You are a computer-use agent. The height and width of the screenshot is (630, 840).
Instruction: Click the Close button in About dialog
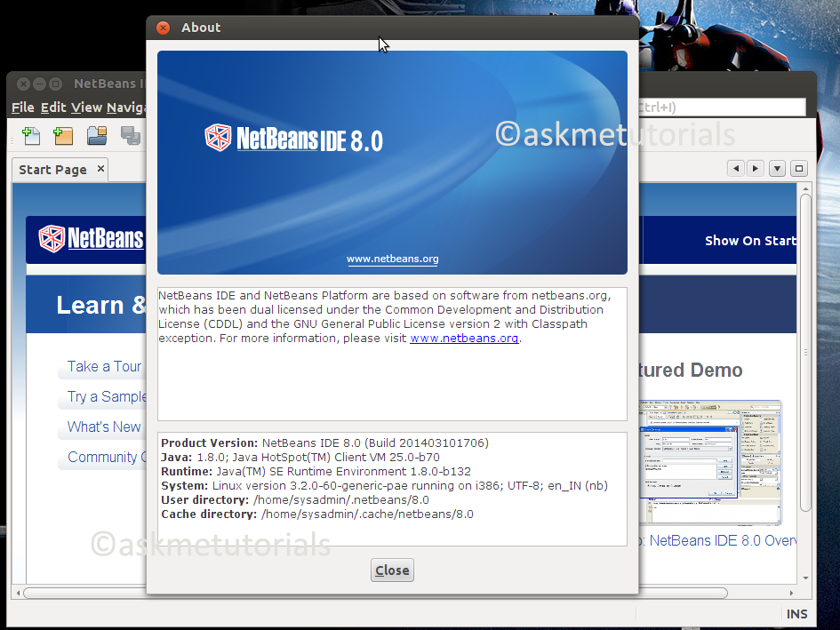coord(392,570)
